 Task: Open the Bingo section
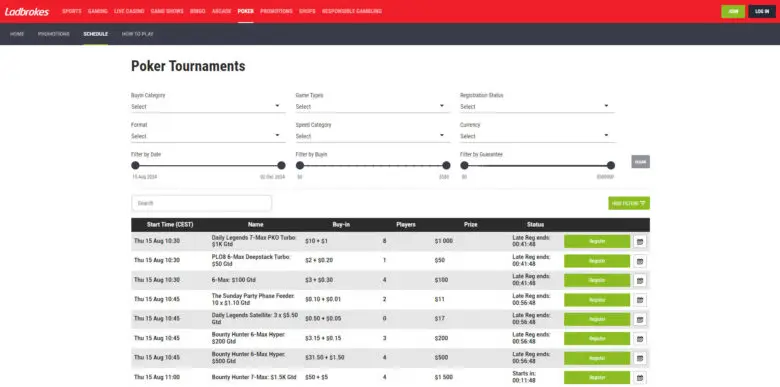click(x=197, y=11)
